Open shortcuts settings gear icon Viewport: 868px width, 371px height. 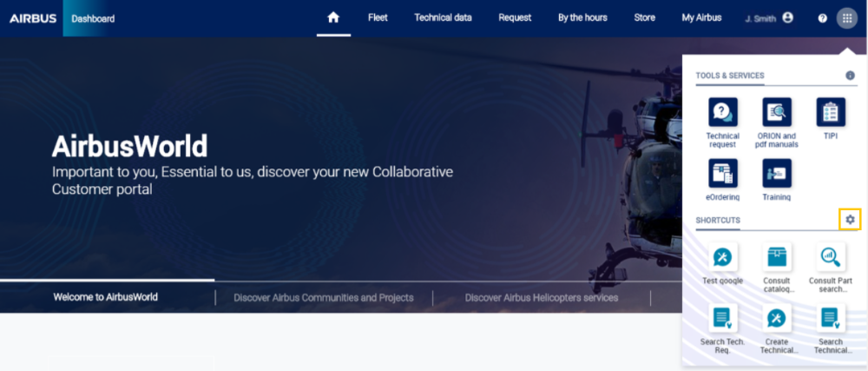click(851, 220)
